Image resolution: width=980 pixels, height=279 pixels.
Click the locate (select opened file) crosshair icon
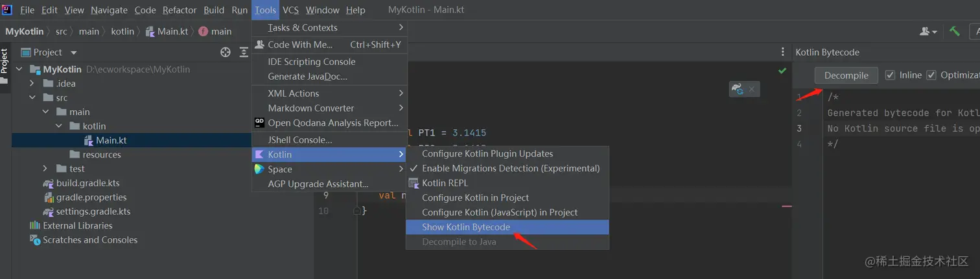point(226,53)
